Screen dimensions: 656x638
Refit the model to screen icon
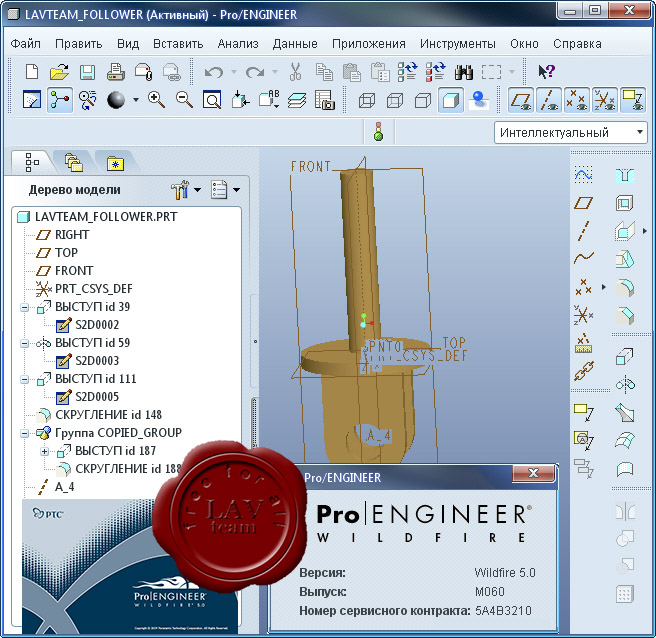(212, 100)
